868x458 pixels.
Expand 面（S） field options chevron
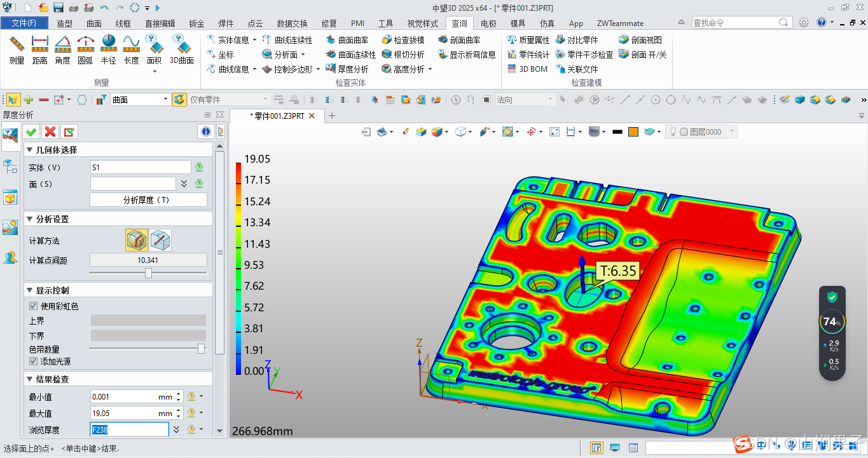184,184
